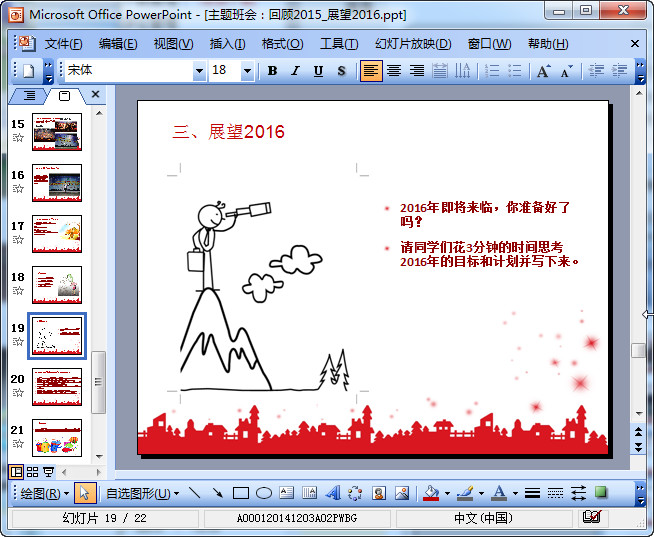Toggle Underline formatting

click(x=318, y=71)
